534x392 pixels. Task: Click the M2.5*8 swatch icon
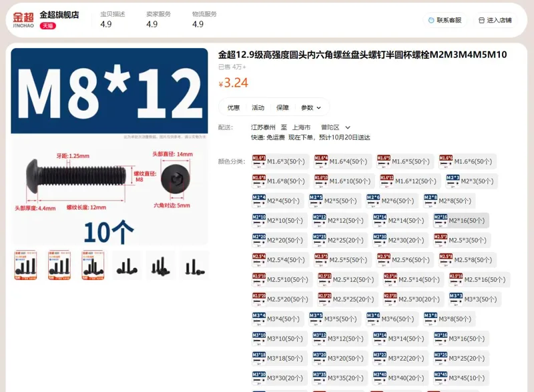pyautogui.click(x=446, y=260)
